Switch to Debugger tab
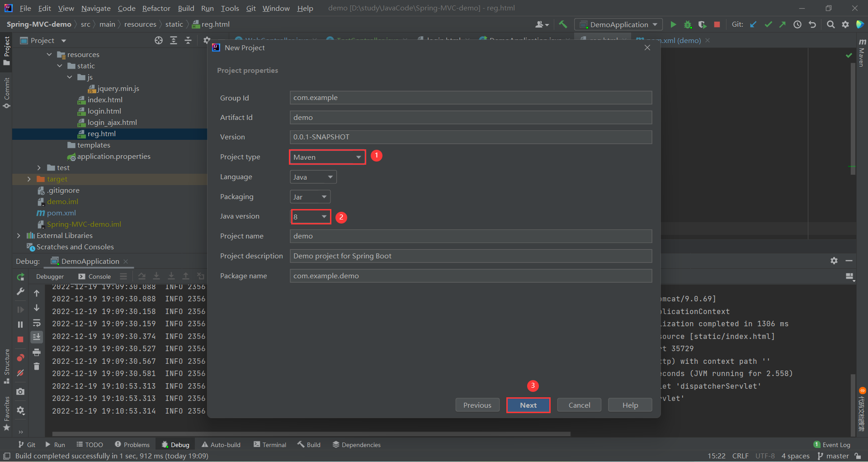Screen dimensions: 868x462 (x=50, y=276)
